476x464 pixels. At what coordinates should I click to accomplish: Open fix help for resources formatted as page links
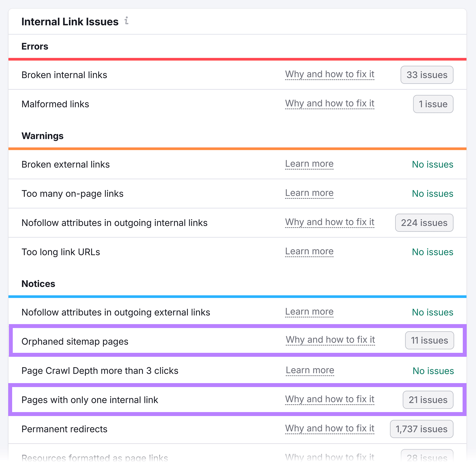[x=329, y=457]
